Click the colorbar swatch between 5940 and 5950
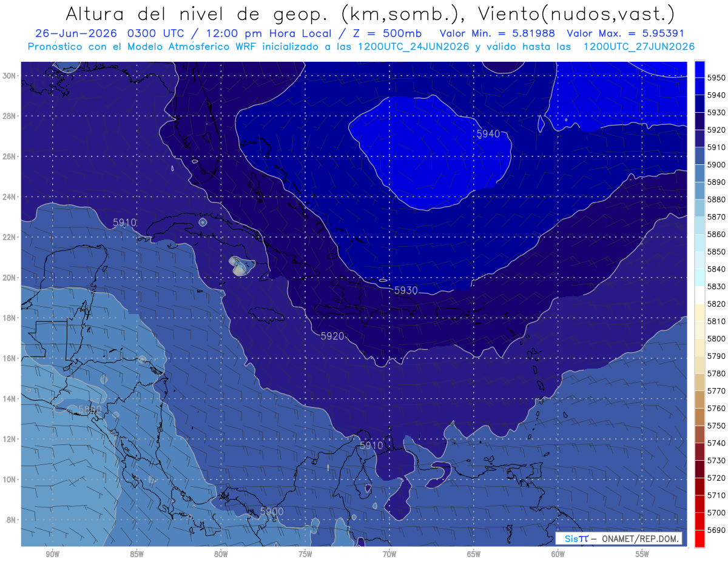The height and width of the screenshot is (562, 728). click(699, 86)
